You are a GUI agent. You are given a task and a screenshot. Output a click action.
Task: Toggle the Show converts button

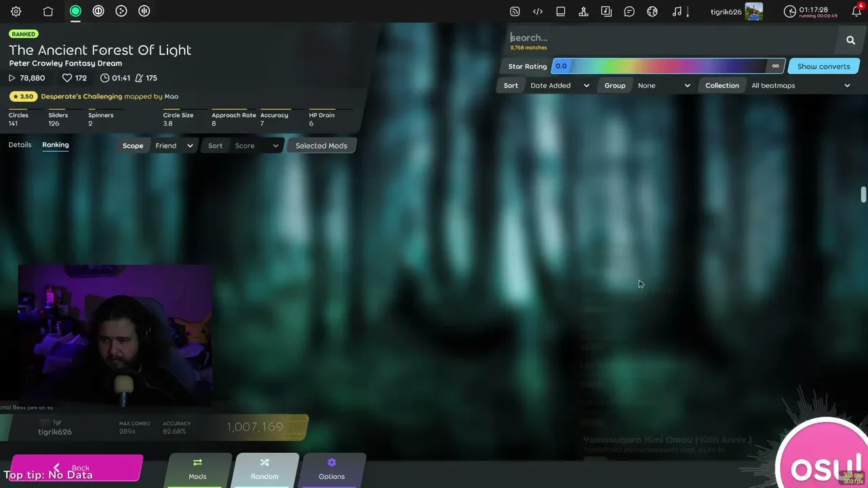tap(823, 66)
